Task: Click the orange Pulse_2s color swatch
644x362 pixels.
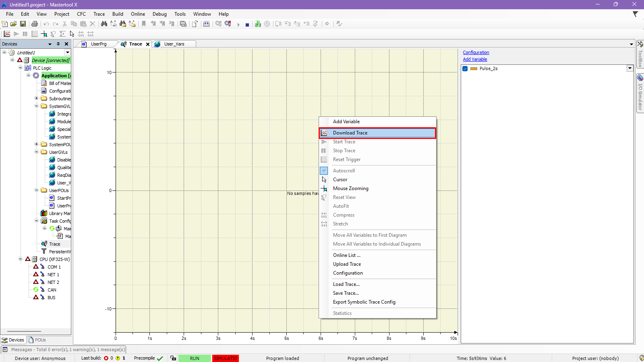Action: (x=474, y=69)
